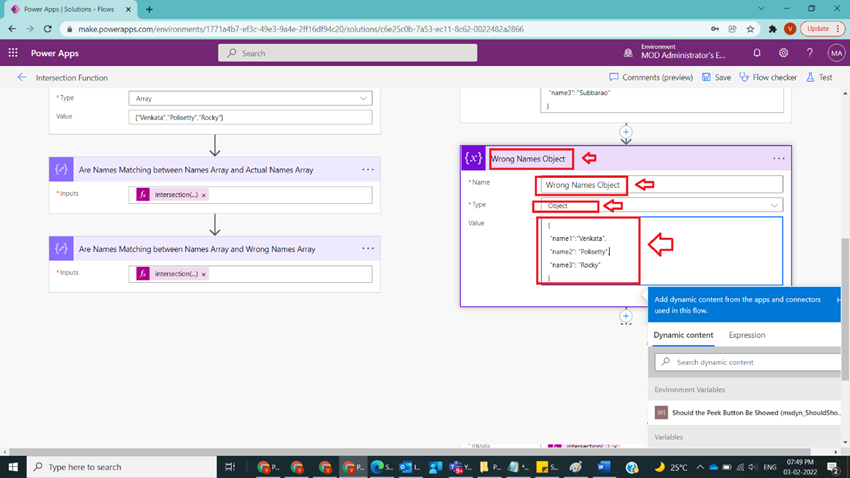This screenshot has width=850, height=478.
Task: Remove intersection expression in Wrong Names Array action
Action: 204,274
